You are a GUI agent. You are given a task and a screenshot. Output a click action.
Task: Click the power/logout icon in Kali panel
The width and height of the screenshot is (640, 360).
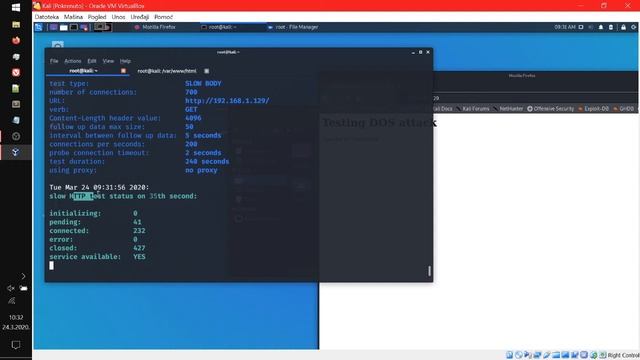click(x=633, y=27)
